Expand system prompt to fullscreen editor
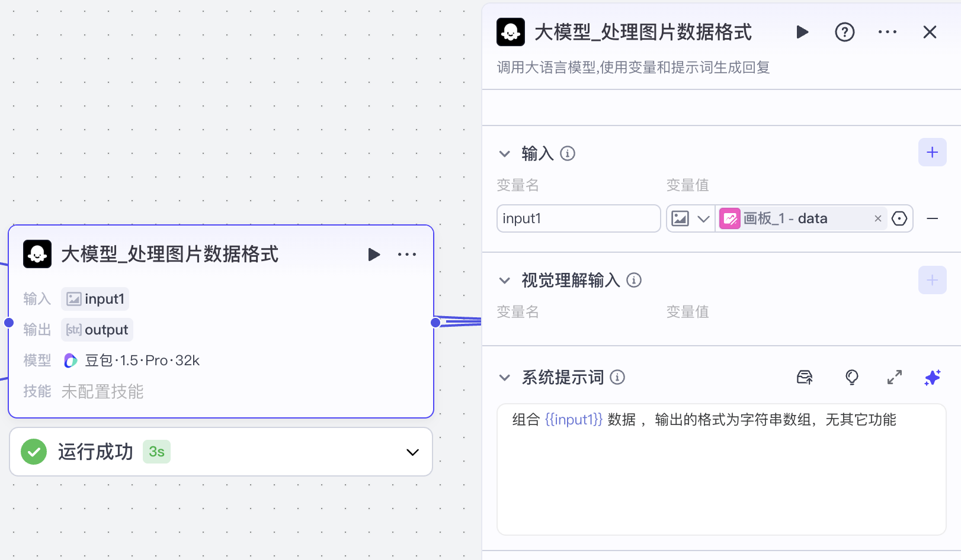 click(x=895, y=377)
